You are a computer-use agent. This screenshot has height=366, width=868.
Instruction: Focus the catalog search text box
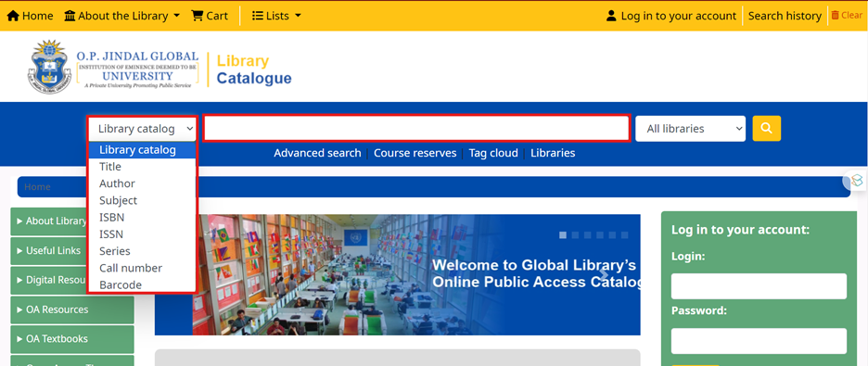416,128
